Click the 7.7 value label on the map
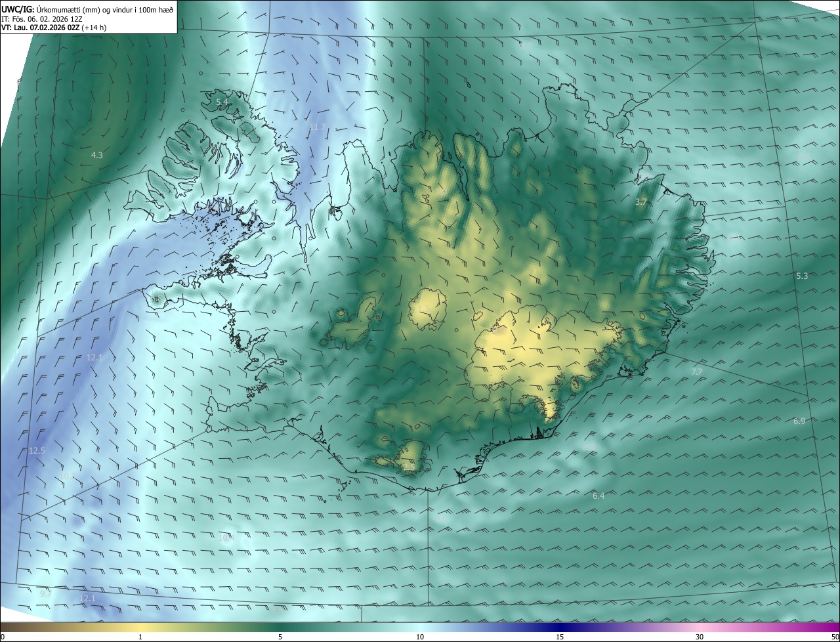The width and height of the screenshot is (840, 642). (697, 372)
